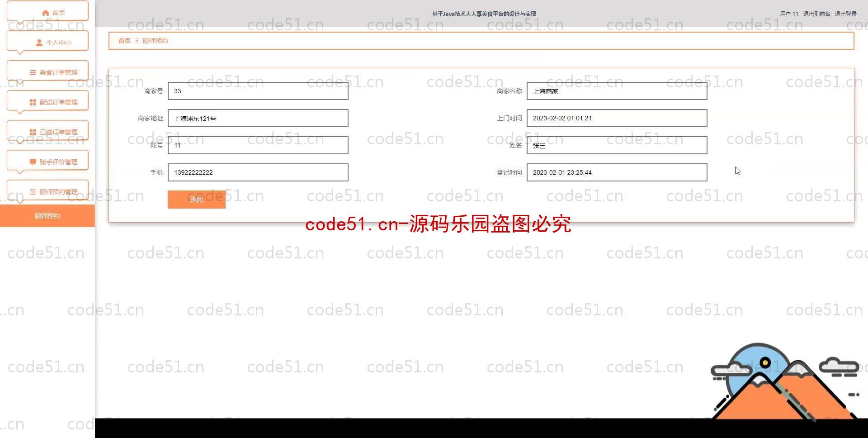Open 已送订单管理 menu item
The width and height of the screenshot is (868, 438).
tap(47, 130)
